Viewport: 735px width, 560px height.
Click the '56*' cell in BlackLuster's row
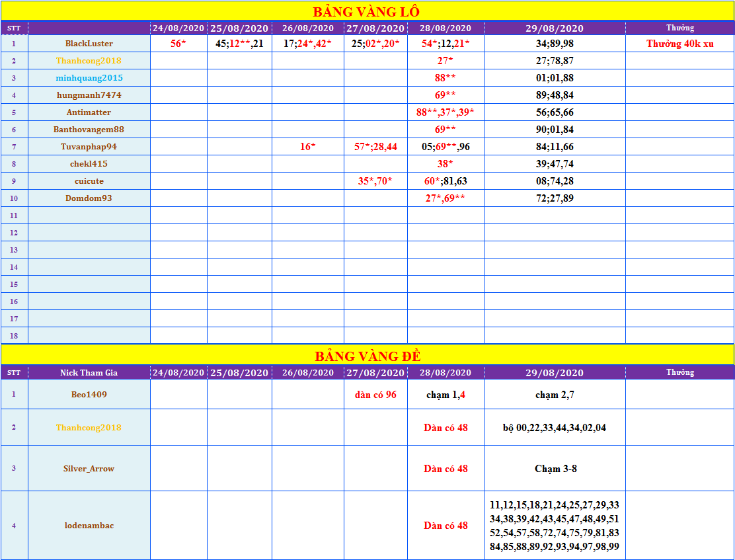pyautogui.click(x=178, y=44)
